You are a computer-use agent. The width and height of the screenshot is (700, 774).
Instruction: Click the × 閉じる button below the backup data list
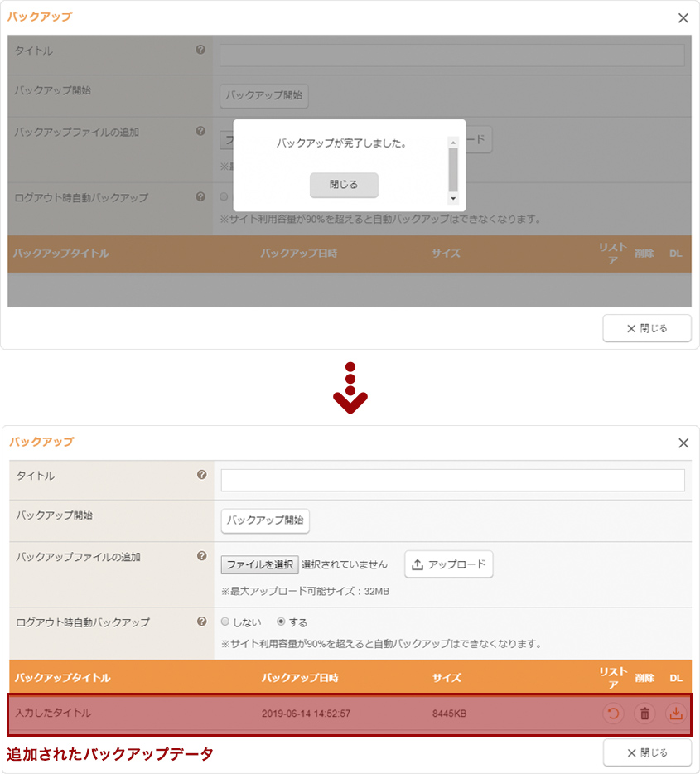pos(646,752)
